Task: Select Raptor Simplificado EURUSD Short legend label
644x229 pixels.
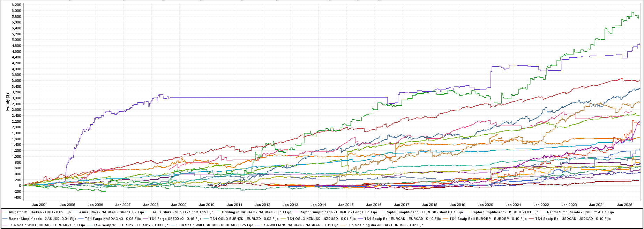Action: [424, 212]
